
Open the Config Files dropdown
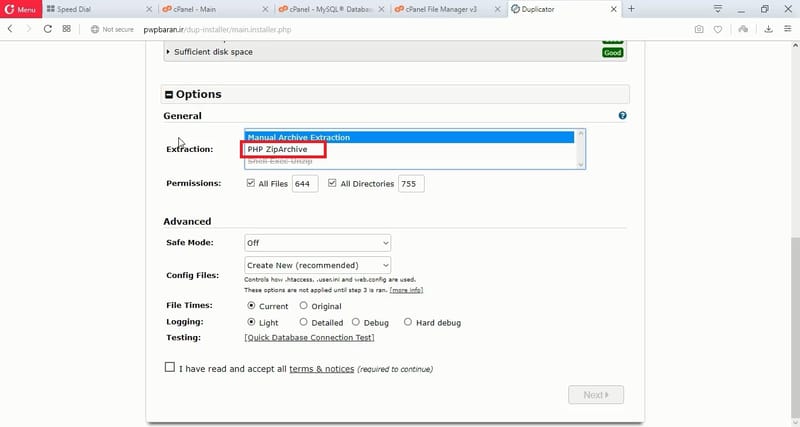[x=317, y=265]
